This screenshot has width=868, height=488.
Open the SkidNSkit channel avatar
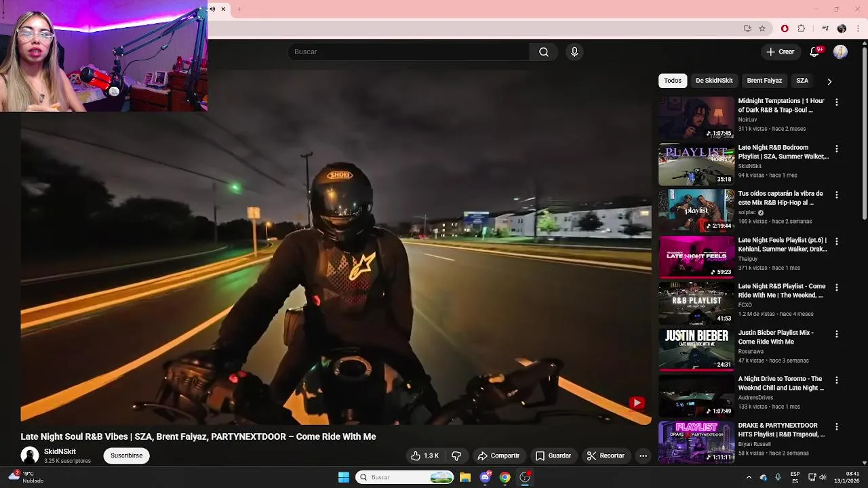coord(30,455)
